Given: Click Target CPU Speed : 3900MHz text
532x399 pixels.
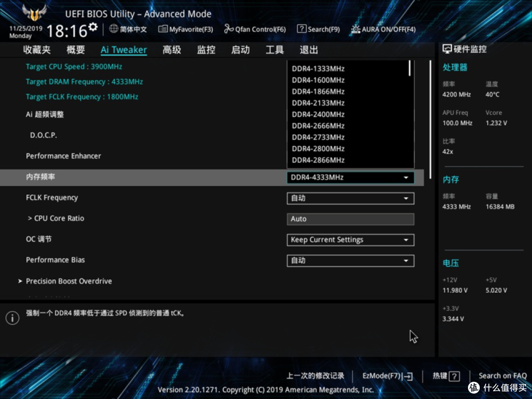Looking at the screenshot, I should (x=74, y=66).
